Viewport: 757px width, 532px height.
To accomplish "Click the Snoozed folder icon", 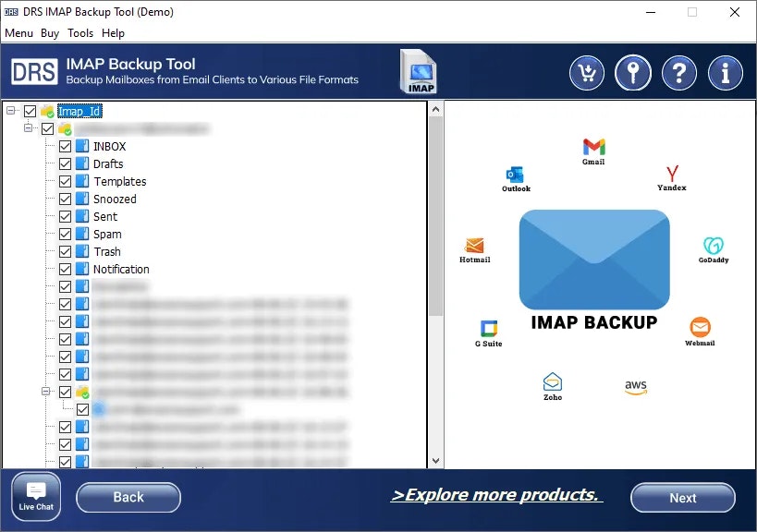I will tap(82, 199).
